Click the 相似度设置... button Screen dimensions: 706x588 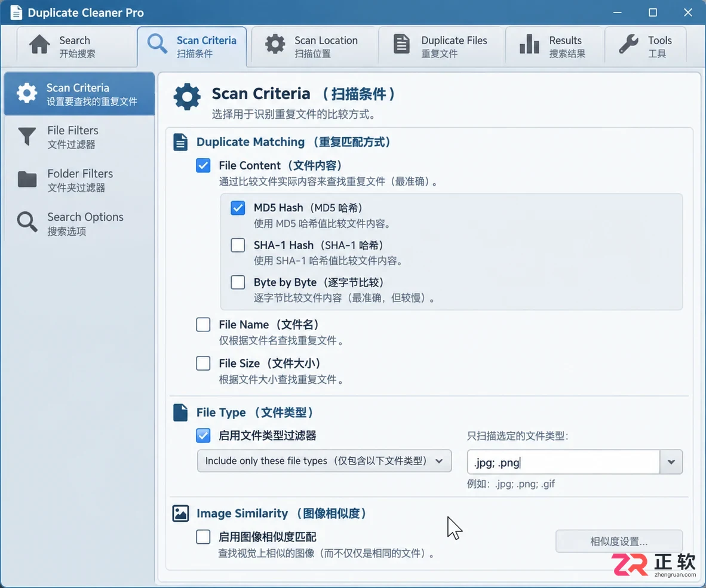coord(619,541)
